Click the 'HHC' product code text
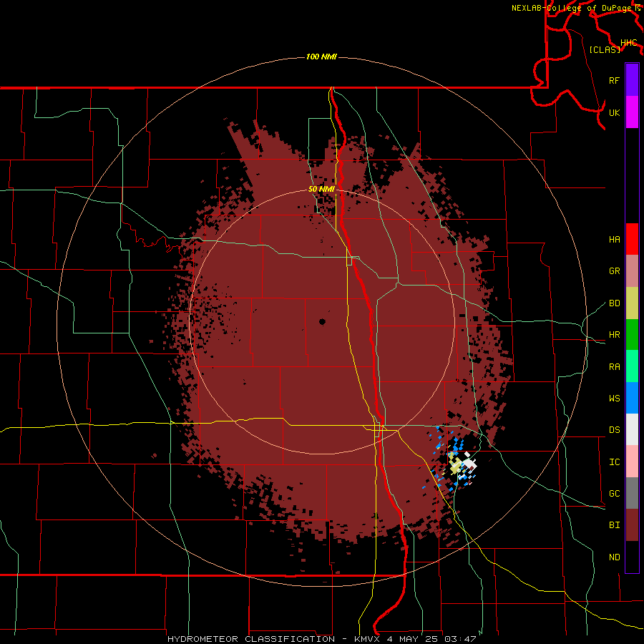Image resolution: width=644 pixels, height=644 pixels. point(628,43)
